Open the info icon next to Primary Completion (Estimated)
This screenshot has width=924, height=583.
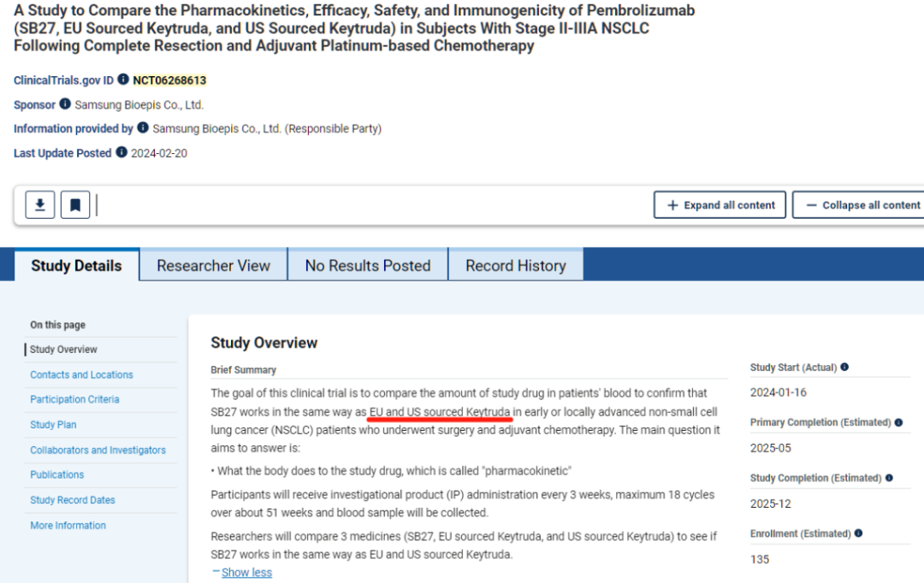[898, 422]
